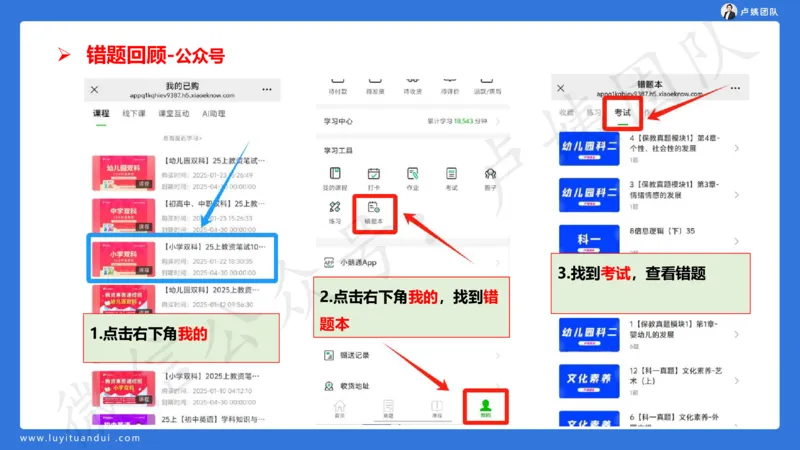The width and height of the screenshot is (800, 450).
Task: Expand the 学习中心 row chevron
Action: pyautogui.click(x=497, y=121)
